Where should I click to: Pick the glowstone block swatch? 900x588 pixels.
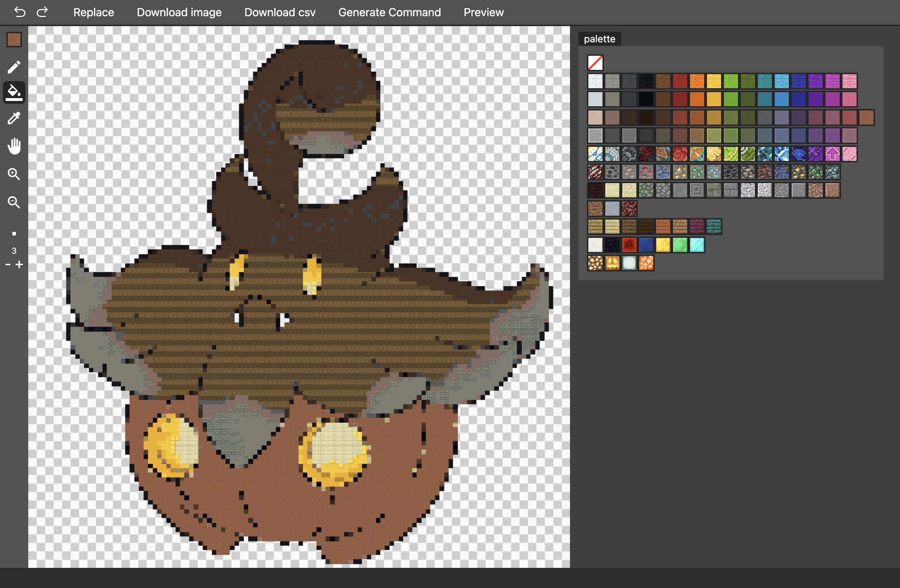pos(595,263)
